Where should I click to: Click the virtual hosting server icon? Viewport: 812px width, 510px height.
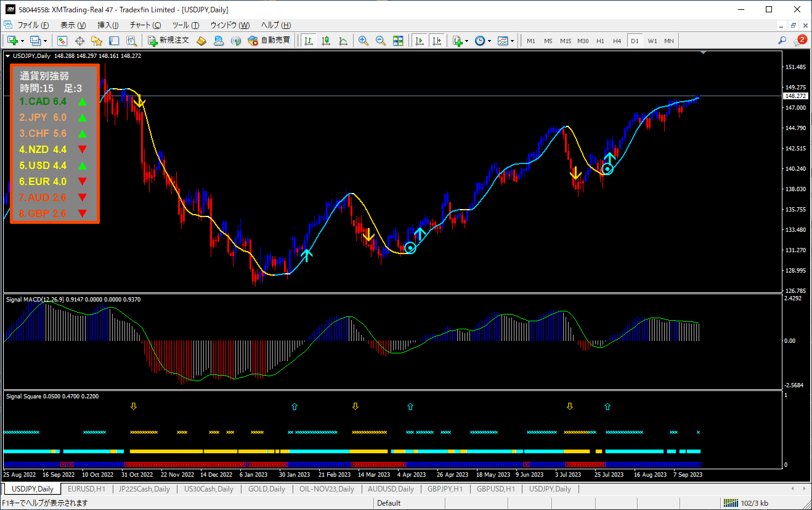click(219, 41)
